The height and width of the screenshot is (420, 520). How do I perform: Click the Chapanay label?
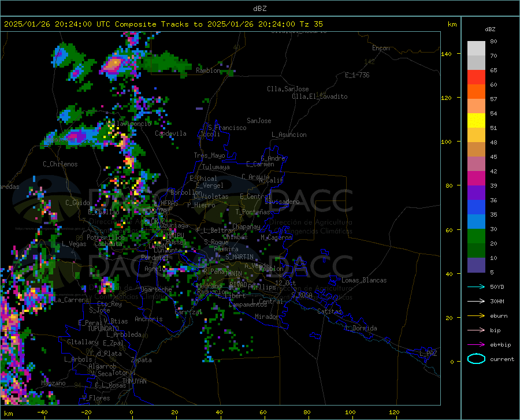246,226
